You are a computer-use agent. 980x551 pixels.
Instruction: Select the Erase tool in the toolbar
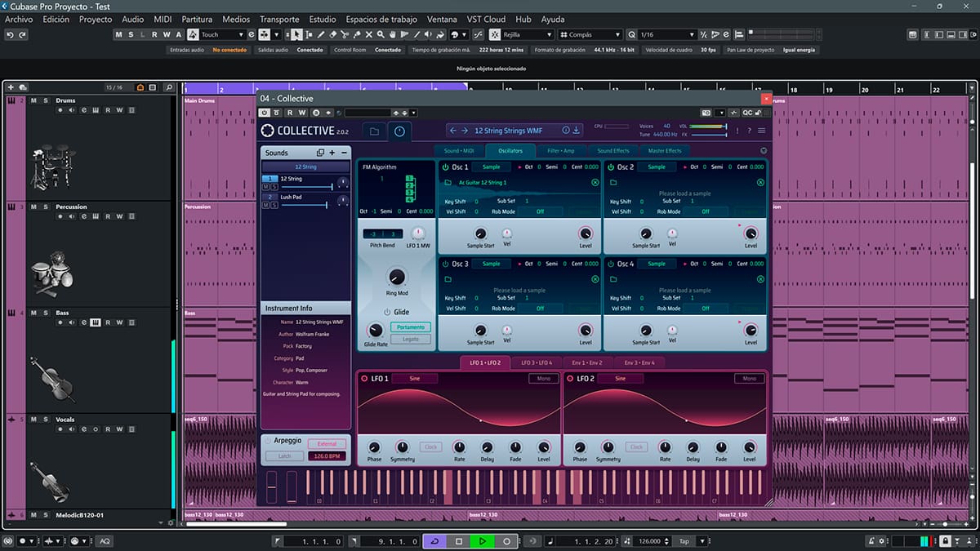click(x=333, y=35)
